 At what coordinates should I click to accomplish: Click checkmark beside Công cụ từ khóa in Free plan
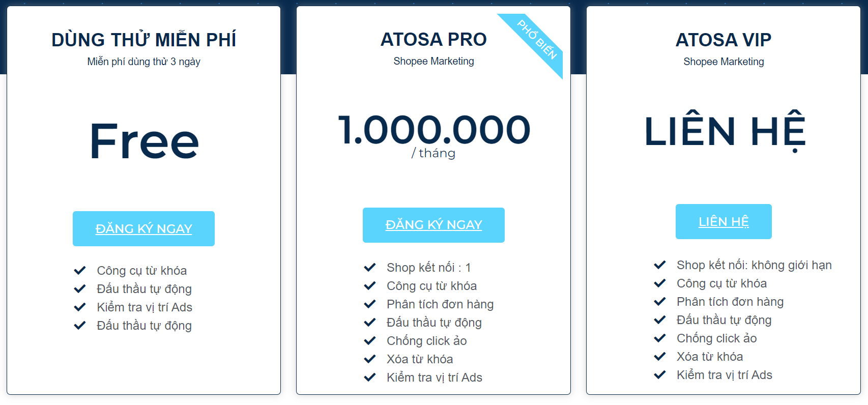click(80, 270)
